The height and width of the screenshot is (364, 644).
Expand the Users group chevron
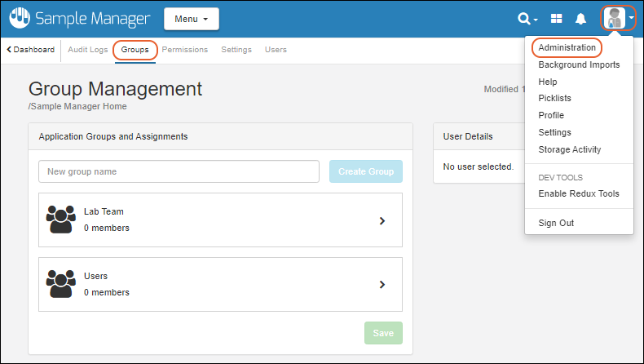(382, 285)
